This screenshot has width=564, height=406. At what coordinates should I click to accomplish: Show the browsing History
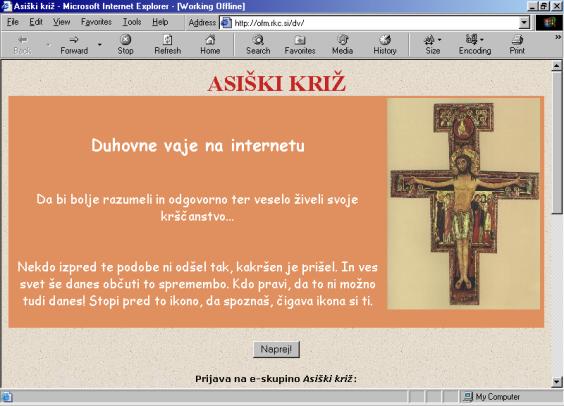click(x=385, y=45)
